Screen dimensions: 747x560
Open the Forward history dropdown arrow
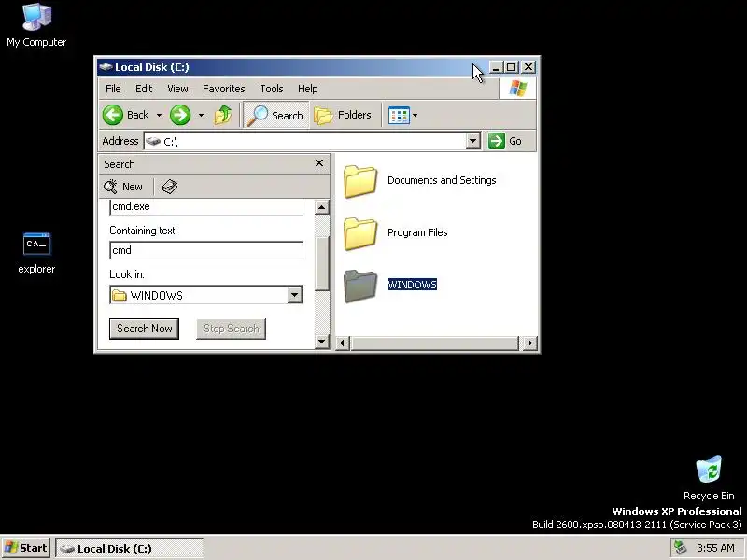(x=201, y=115)
